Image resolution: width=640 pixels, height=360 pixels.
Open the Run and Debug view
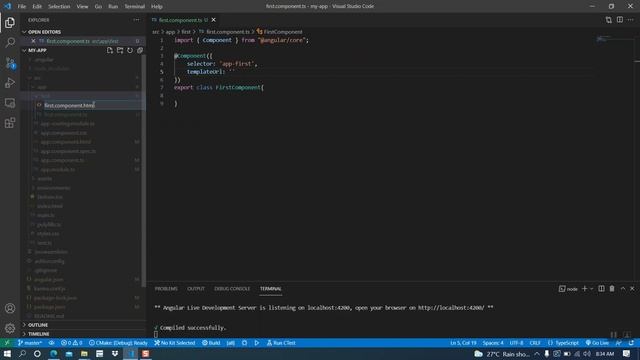(x=10, y=83)
